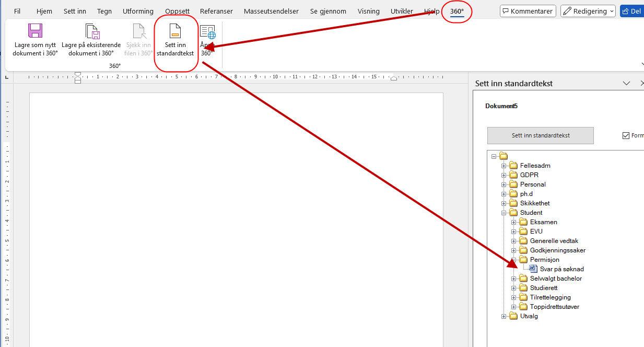Select the Fellesadm folder icon

tap(513, 166)
